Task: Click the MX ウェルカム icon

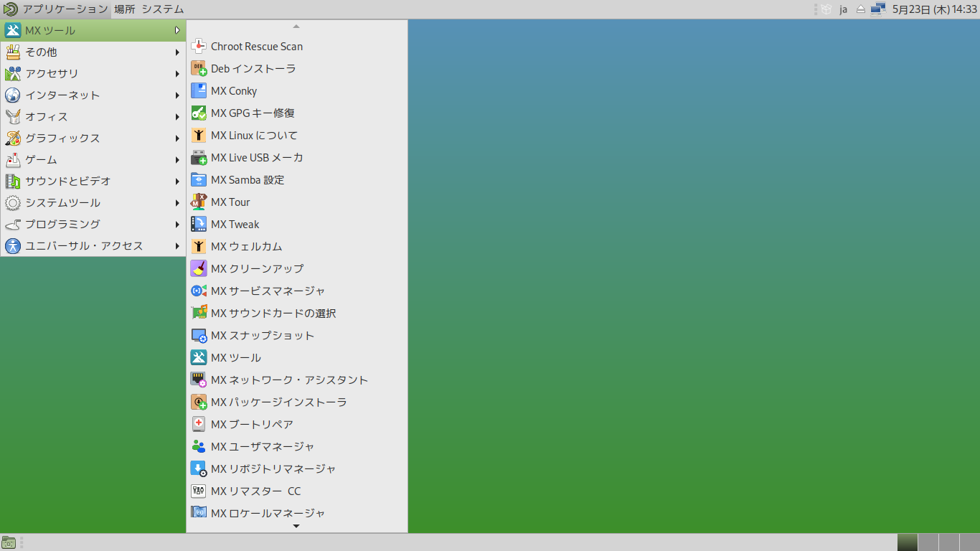Action: [199, 247]
